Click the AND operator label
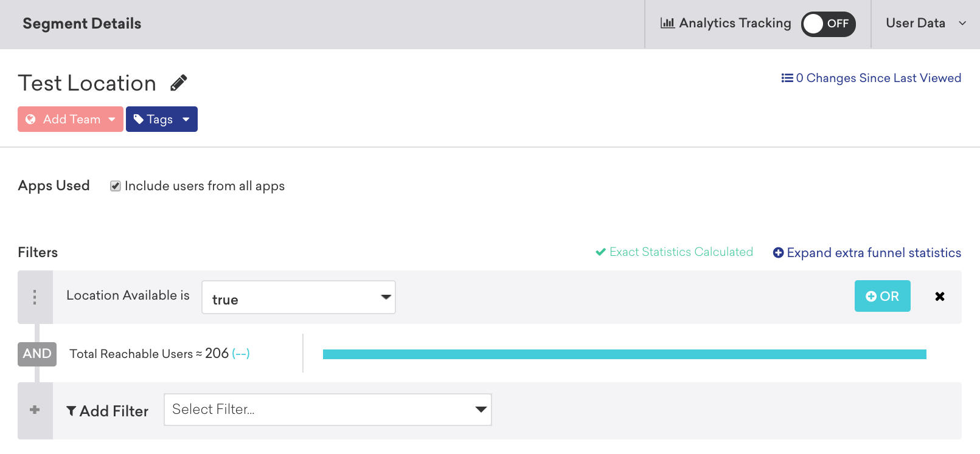This screenshot has width=980, height=454. click(37, 354)
